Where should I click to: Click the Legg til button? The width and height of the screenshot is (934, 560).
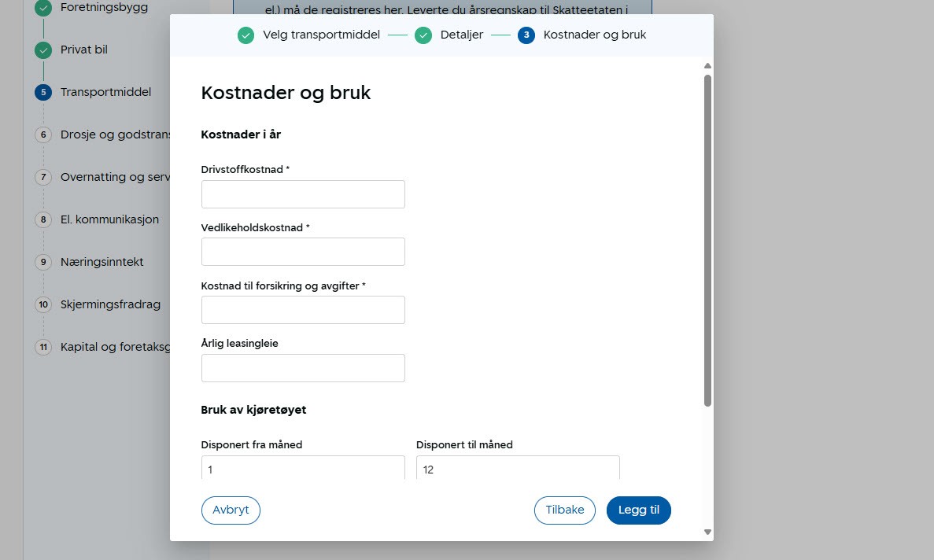(x=638, y=510)
